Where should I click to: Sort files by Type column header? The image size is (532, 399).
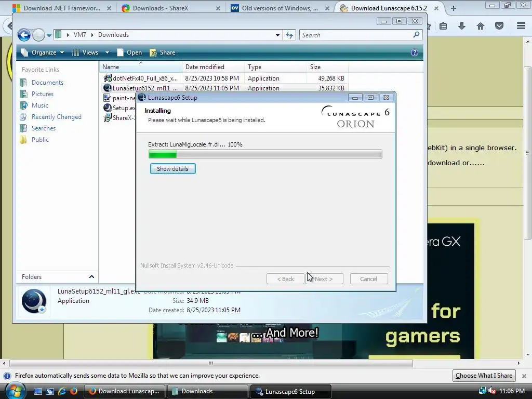275,67
